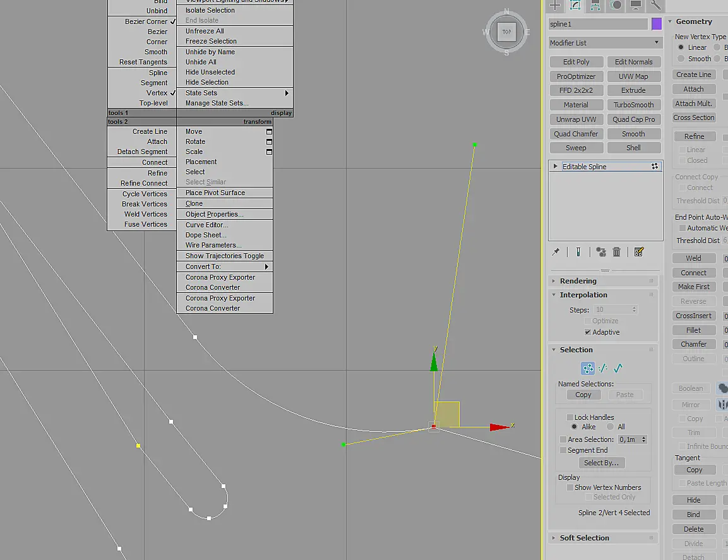Viewport: 728px width, 560px height.
Task: Open Scale transform settings box icon
Action: [x=269, y=152]
